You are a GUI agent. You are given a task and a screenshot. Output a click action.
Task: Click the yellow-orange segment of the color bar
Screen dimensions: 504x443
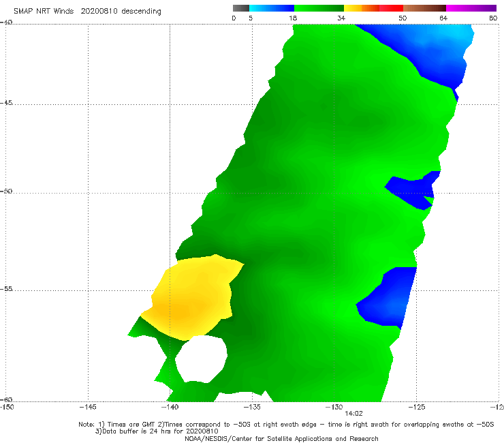tap(362, 8)
